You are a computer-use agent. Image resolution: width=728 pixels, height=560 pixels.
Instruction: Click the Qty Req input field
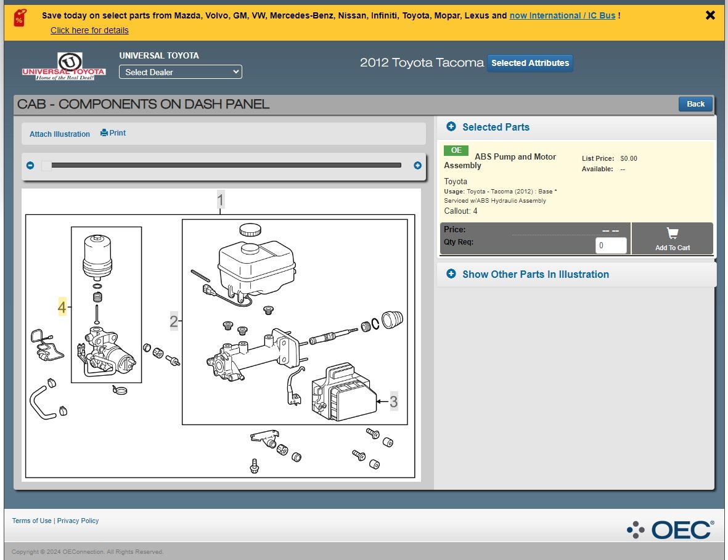[610, 245]
